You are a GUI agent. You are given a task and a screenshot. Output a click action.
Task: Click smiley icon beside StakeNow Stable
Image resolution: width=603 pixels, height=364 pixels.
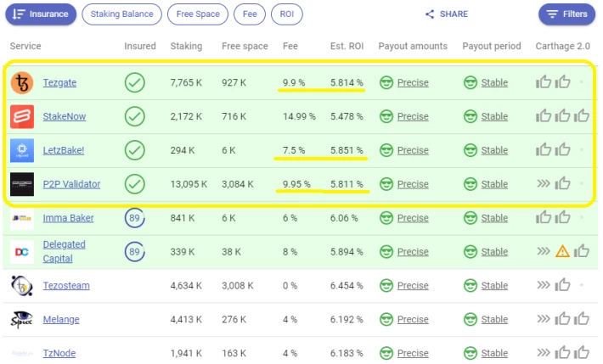(x=470, y=116)
